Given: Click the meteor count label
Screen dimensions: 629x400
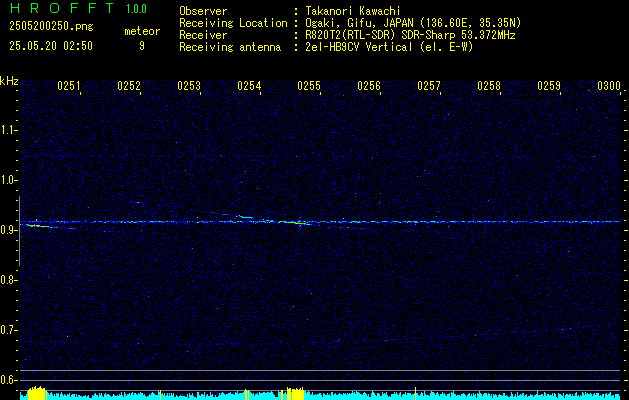Looking at the screenshot, I should coord(142,31).
